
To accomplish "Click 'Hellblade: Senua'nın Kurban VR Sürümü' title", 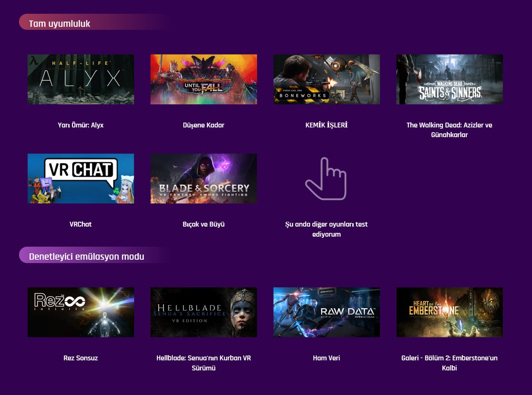I will tap(204, 363).
